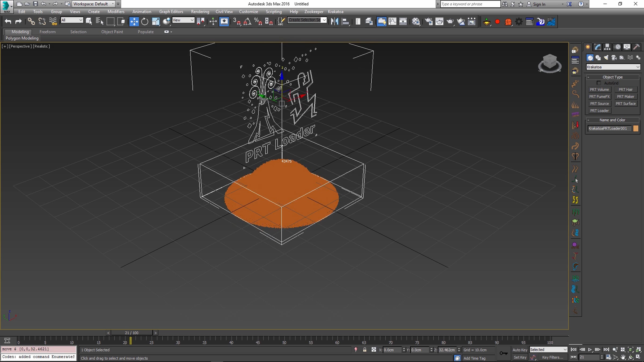Select the Lights create category

606,58
